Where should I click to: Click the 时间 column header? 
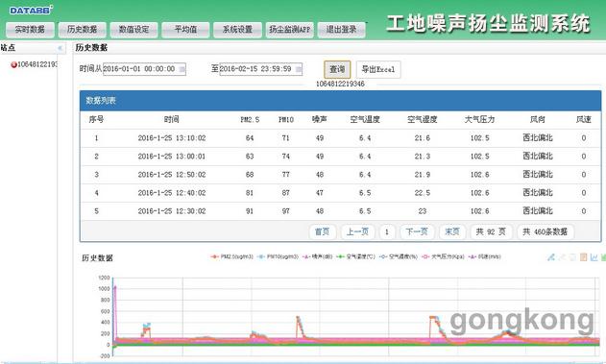172,120
